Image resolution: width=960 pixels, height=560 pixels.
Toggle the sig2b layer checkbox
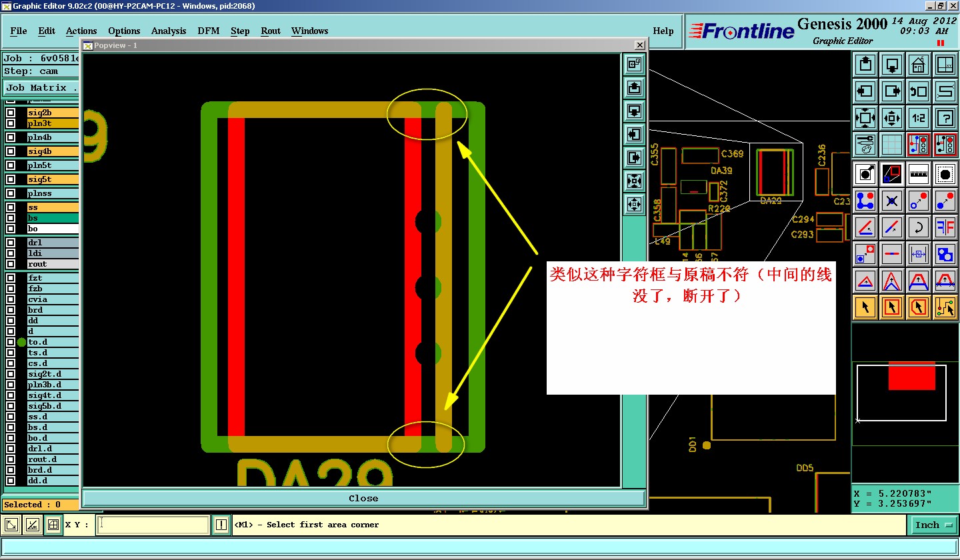[x=11, y=113]
